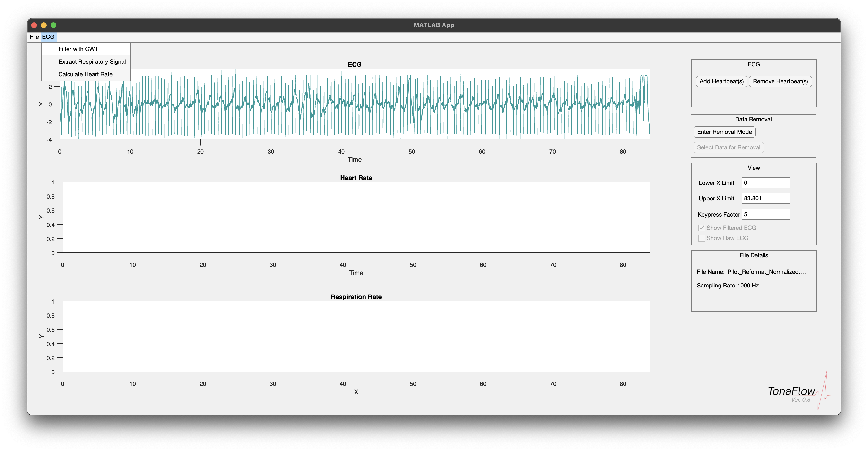
Task: Click inside the empty Heart Rate plot
Action: (x=356, y=217)
